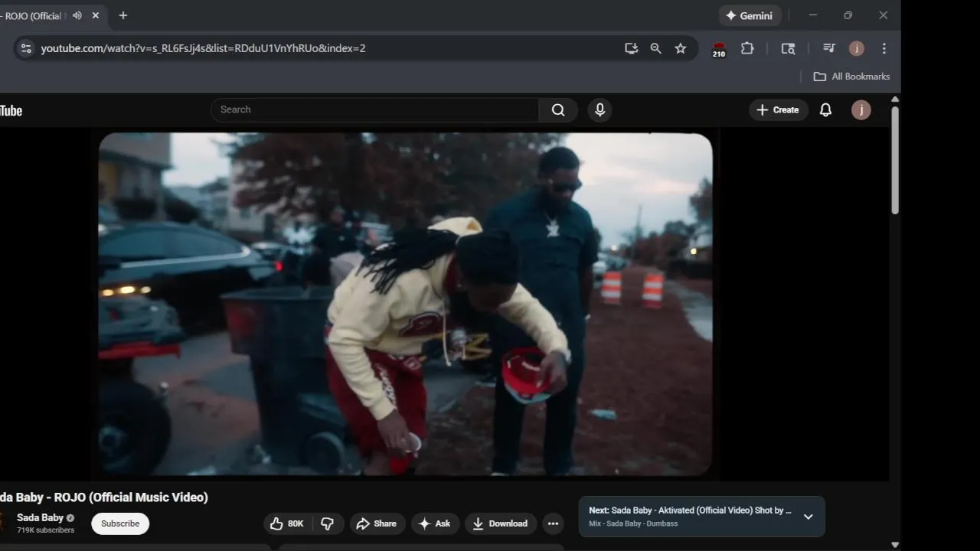
Task: Open the Extensions puzzle icon
Action: (747, 48)
